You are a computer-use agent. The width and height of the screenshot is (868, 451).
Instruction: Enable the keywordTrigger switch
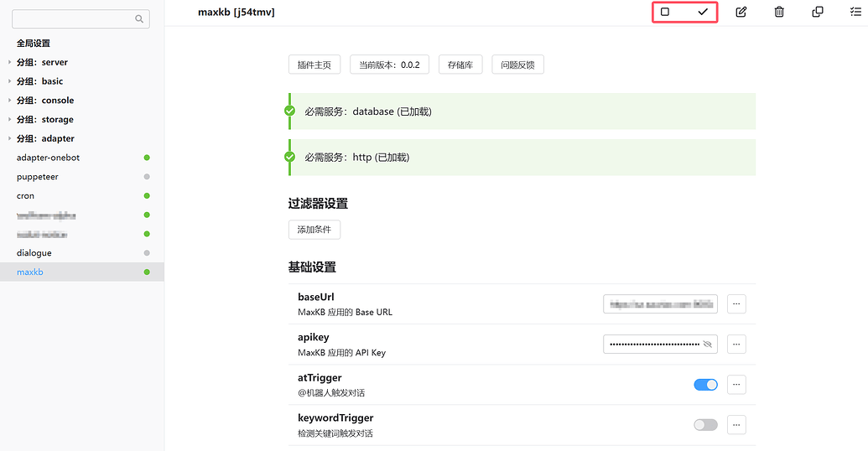706,425
